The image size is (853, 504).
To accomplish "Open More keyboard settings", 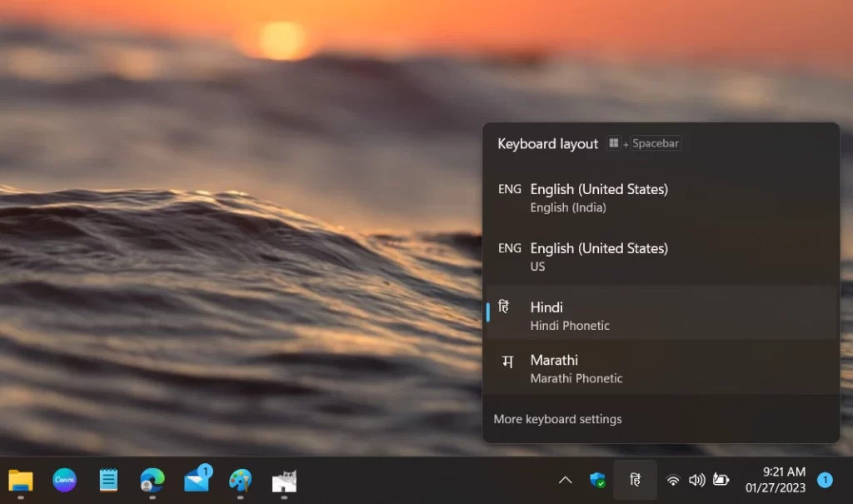I will pyautogui.click(x=557, y=419).
